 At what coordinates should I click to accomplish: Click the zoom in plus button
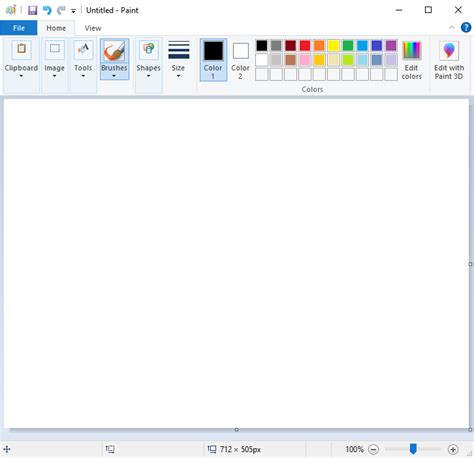point(453,450)
